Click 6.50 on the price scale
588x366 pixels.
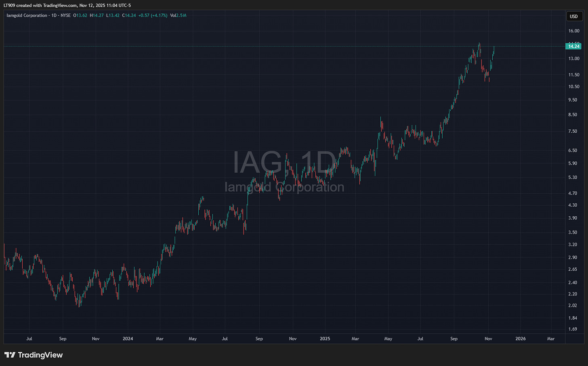pyautogui.click(x=573, y=150)
